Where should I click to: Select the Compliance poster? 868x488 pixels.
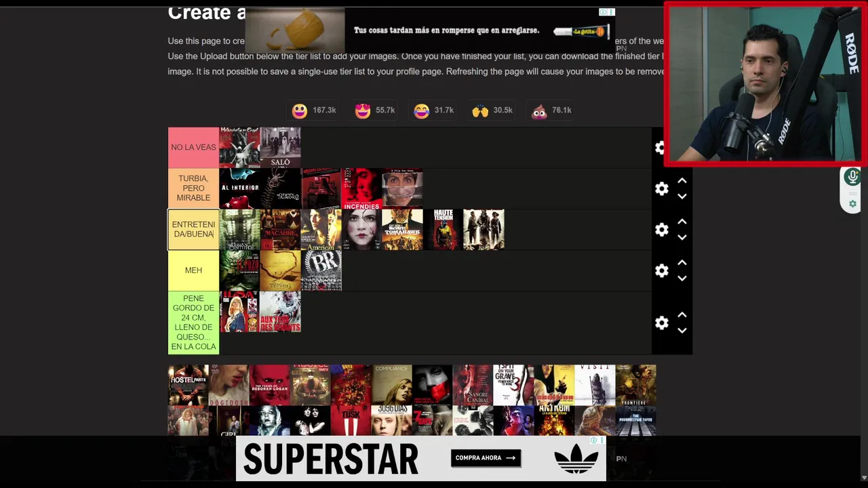392,385
